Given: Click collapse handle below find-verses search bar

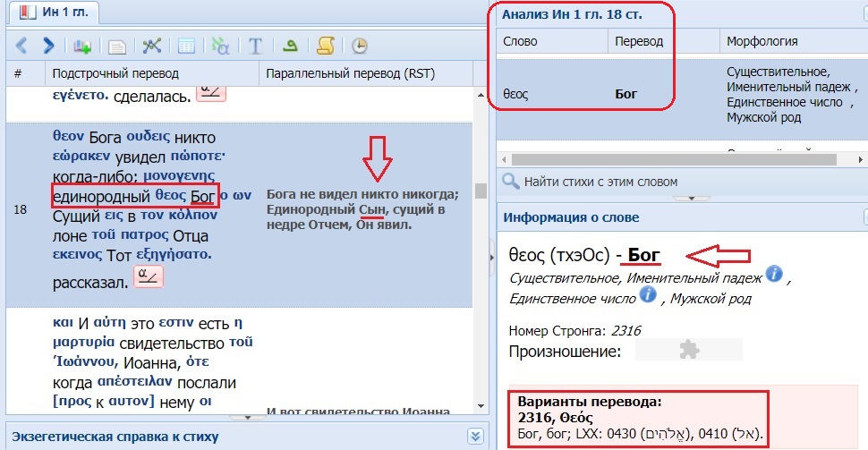Looking at the screenshot, I should coord(682,198).
